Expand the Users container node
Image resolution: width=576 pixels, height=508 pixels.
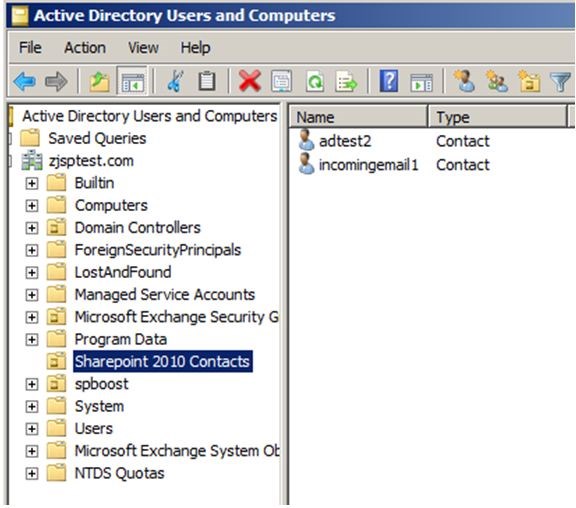coord(32,429)
